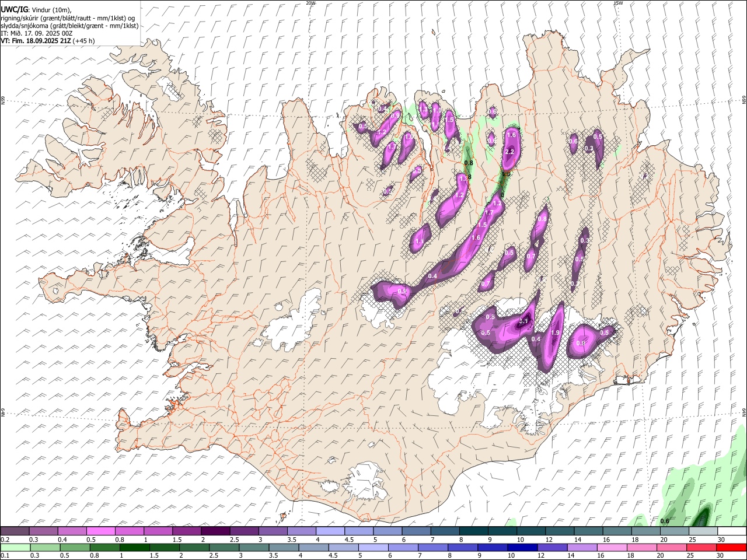Pick the dark green bottom-row swatch between 1 and 1.5
The height and width of the screenshot is (560, 747).
134,547
